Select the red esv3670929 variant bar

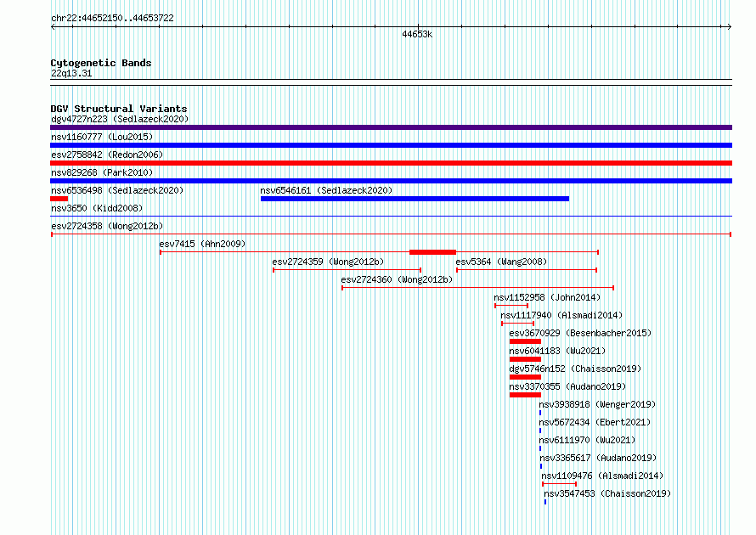(x=525, y=341)
